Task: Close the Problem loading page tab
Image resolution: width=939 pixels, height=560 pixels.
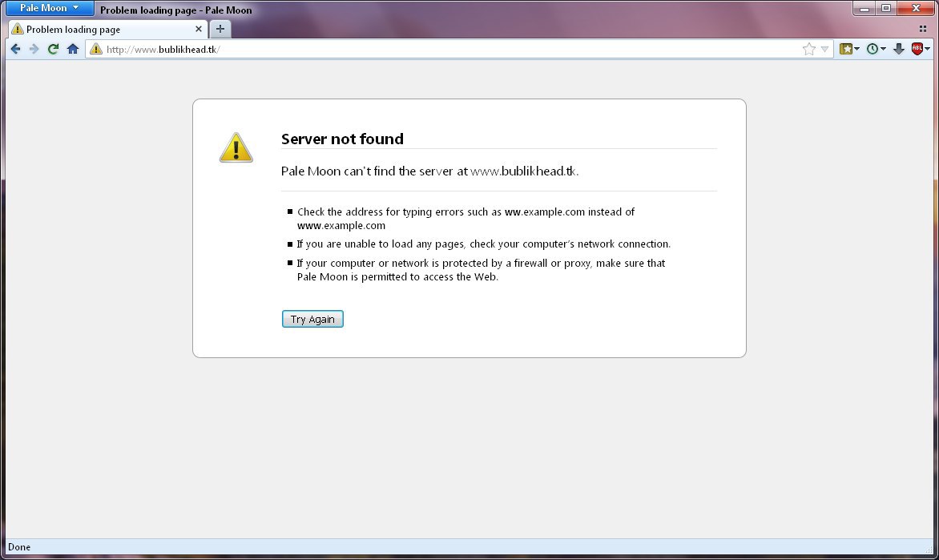Action: 199,29
